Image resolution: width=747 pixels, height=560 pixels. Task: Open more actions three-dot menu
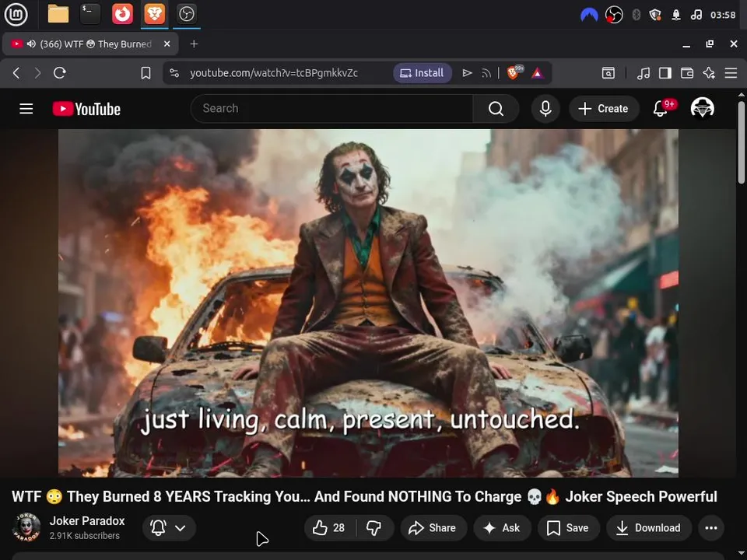[x=711, y=527]
